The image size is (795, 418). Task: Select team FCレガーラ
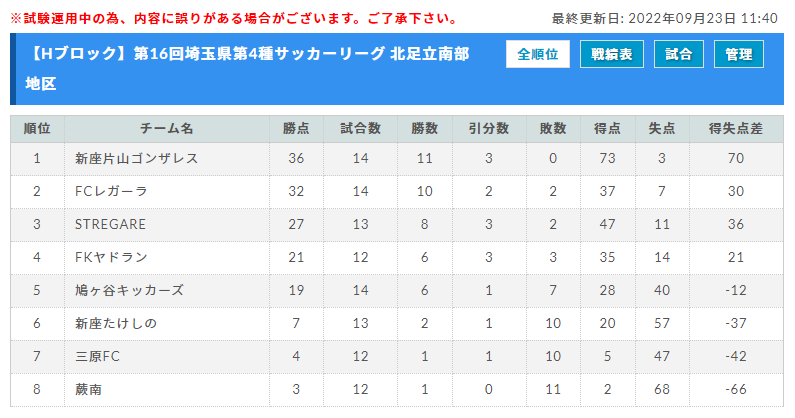tap(111, 191)
